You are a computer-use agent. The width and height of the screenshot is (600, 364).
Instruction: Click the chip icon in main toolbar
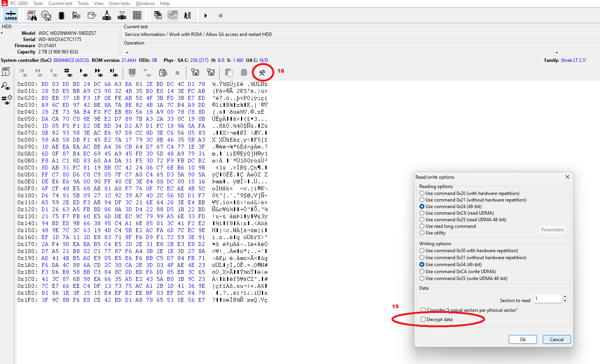pos(61,15)
